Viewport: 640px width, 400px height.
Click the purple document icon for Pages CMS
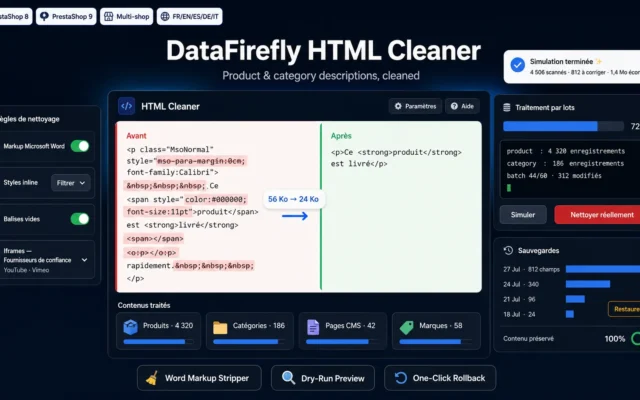(313, 327)
